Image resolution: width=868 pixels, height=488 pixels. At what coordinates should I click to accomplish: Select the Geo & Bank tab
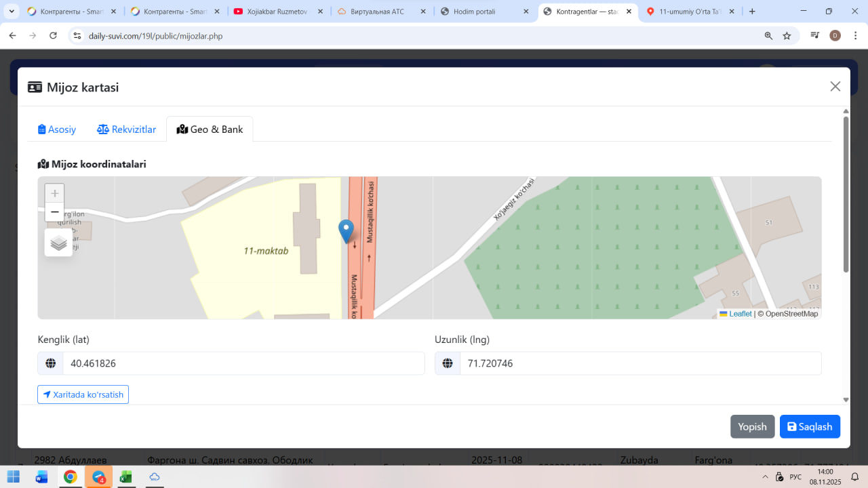[x=210, y=129]
